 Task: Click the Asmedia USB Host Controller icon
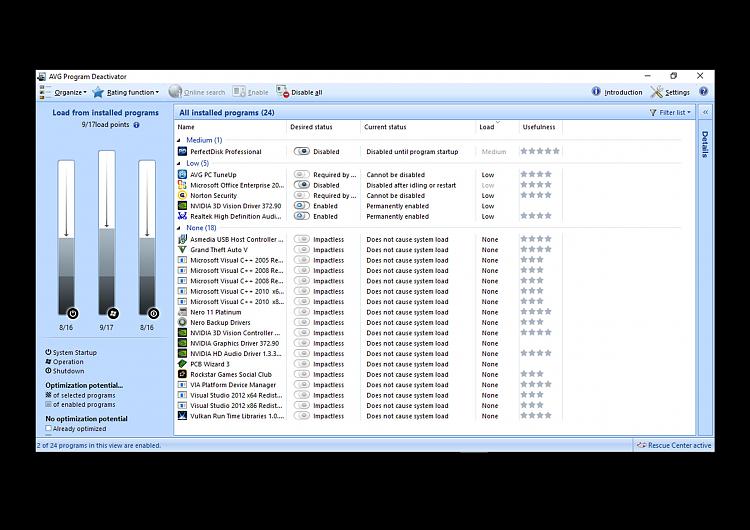[182, 239]
